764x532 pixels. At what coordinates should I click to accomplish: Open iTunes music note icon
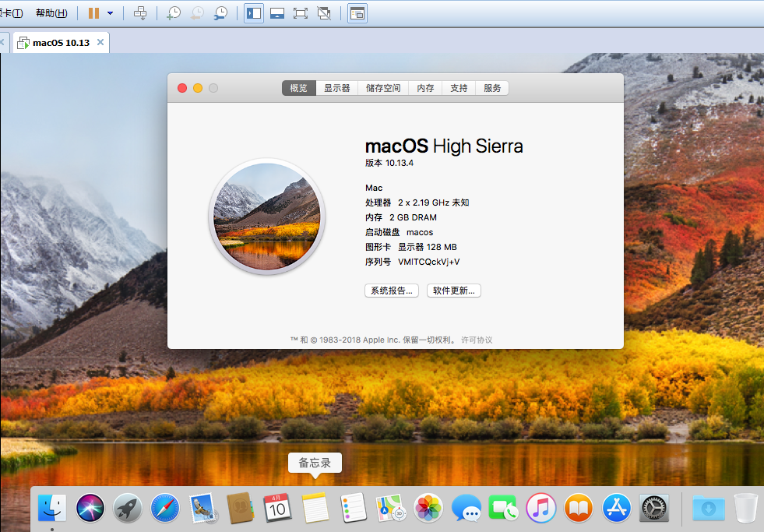[540, 508]
